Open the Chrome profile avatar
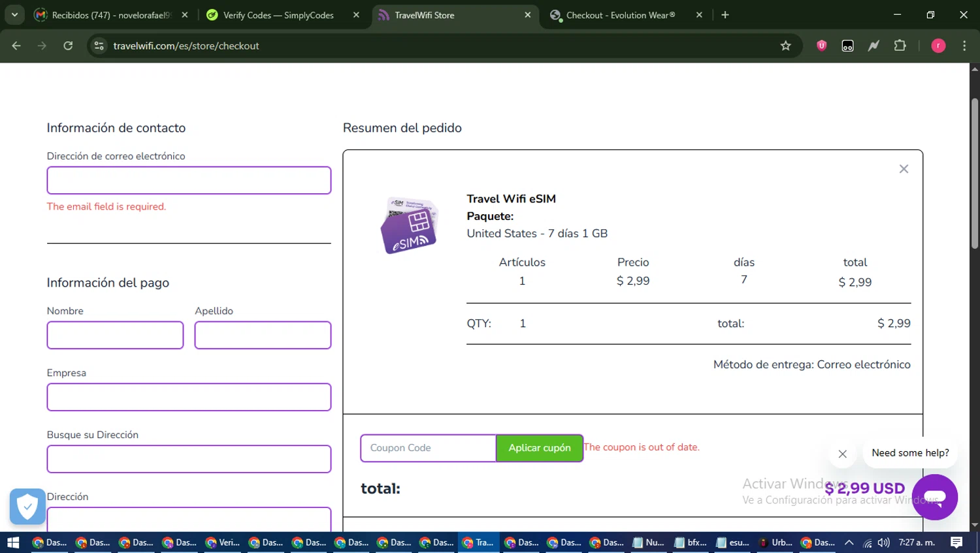 [938, 46]
